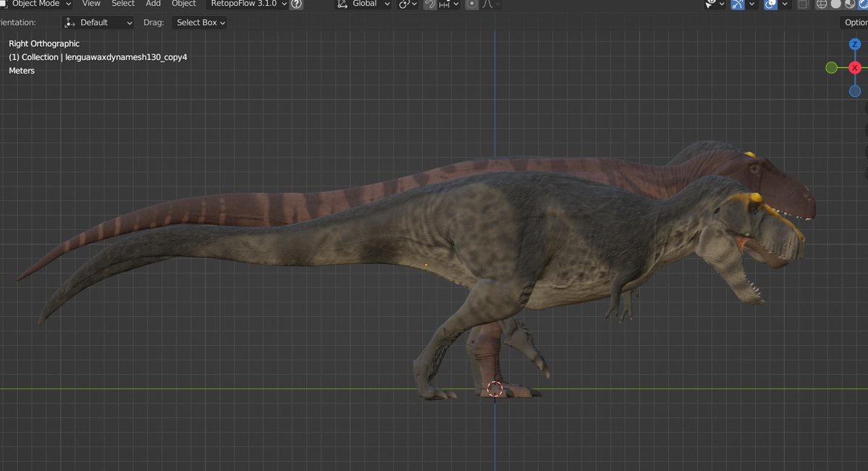Image resolution: width=868 pixels, height=471 pixels.
Task: Switch to wireframe viewport shading
Action: tap(822, 4)
